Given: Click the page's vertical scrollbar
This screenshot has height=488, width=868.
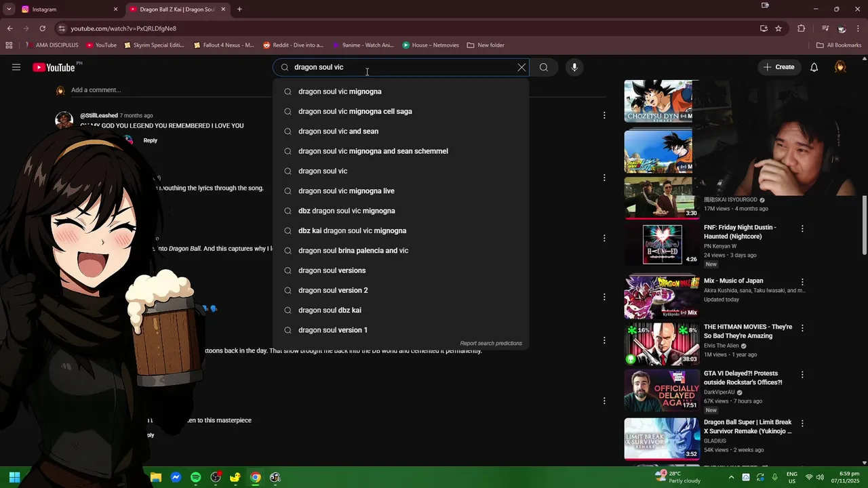Looking at the screenshot, I should coord(865,226).
